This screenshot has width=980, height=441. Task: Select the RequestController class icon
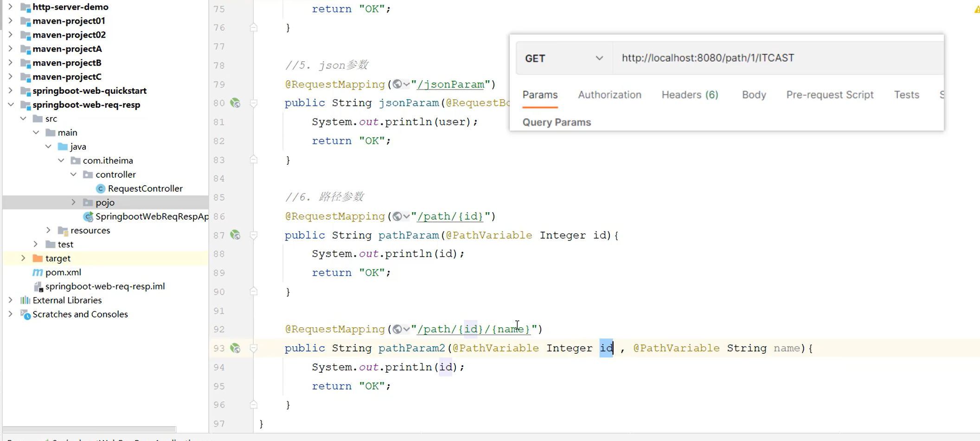coord(100,188)
